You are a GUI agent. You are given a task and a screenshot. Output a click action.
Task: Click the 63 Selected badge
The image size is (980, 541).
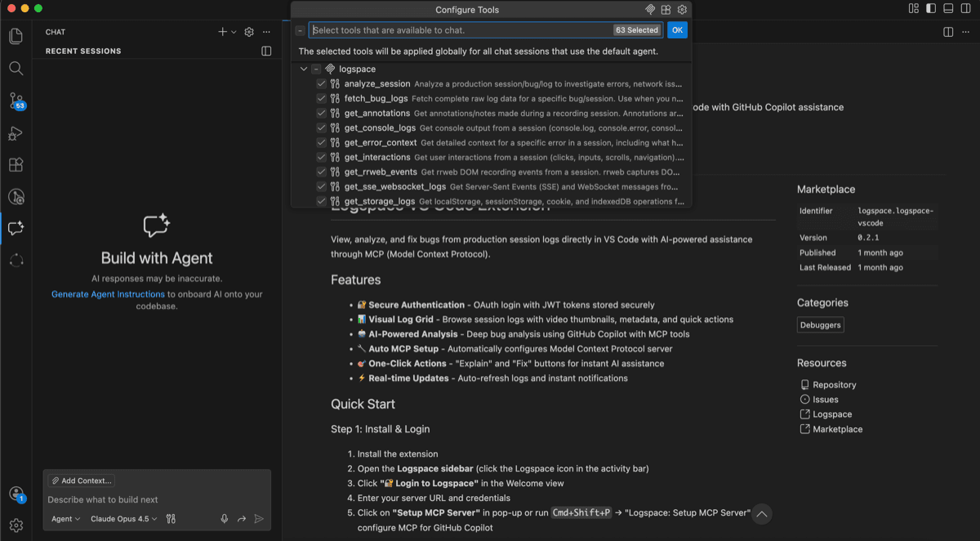point(637,30)
